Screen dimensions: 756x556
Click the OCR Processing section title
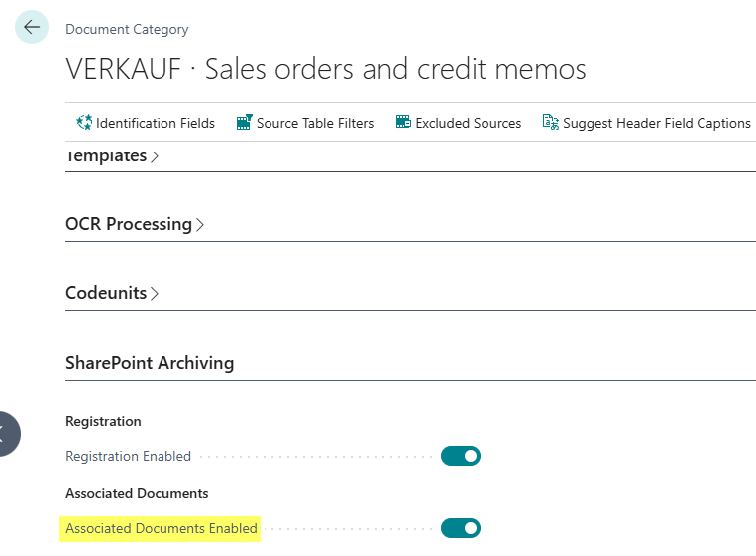coord(129,224)
